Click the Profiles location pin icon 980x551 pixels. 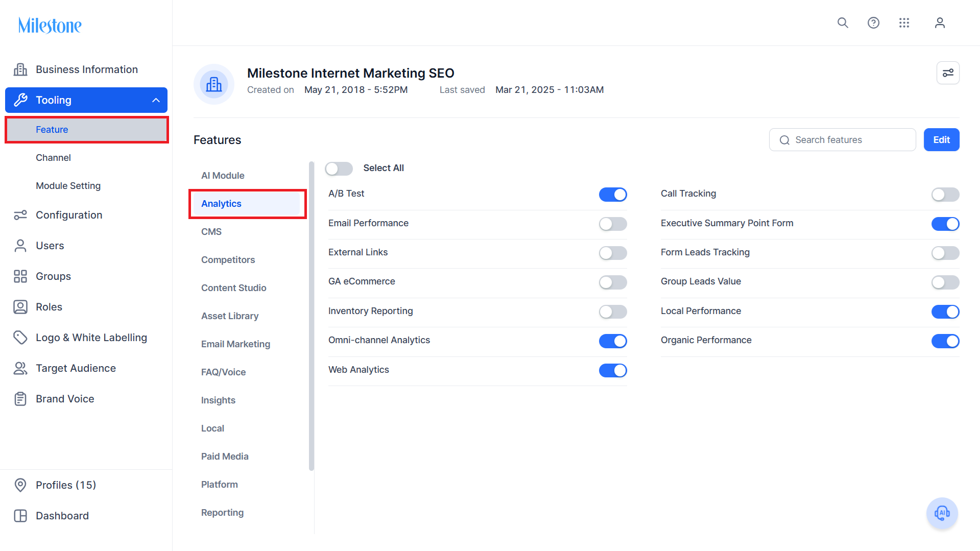pos(20,485)
